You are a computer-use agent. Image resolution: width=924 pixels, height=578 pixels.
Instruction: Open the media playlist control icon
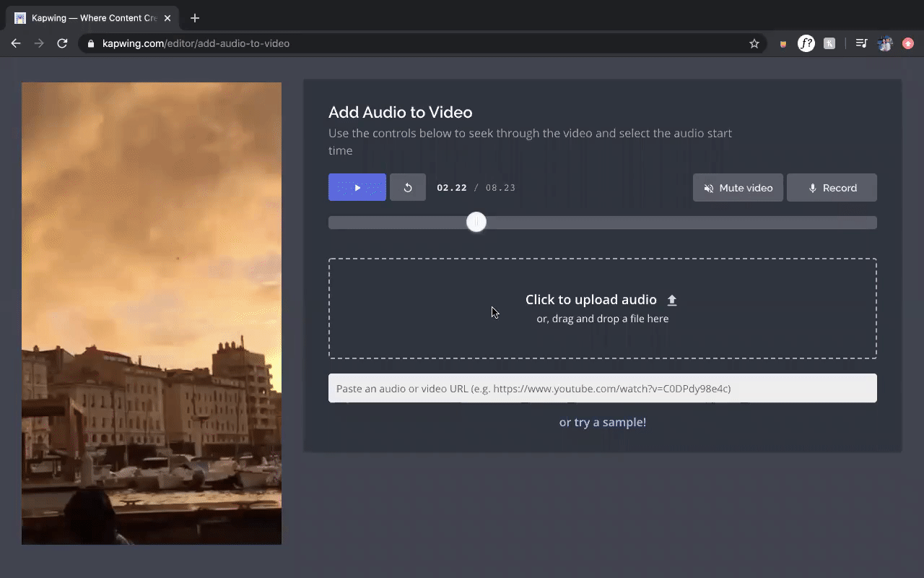coord(860,43)
